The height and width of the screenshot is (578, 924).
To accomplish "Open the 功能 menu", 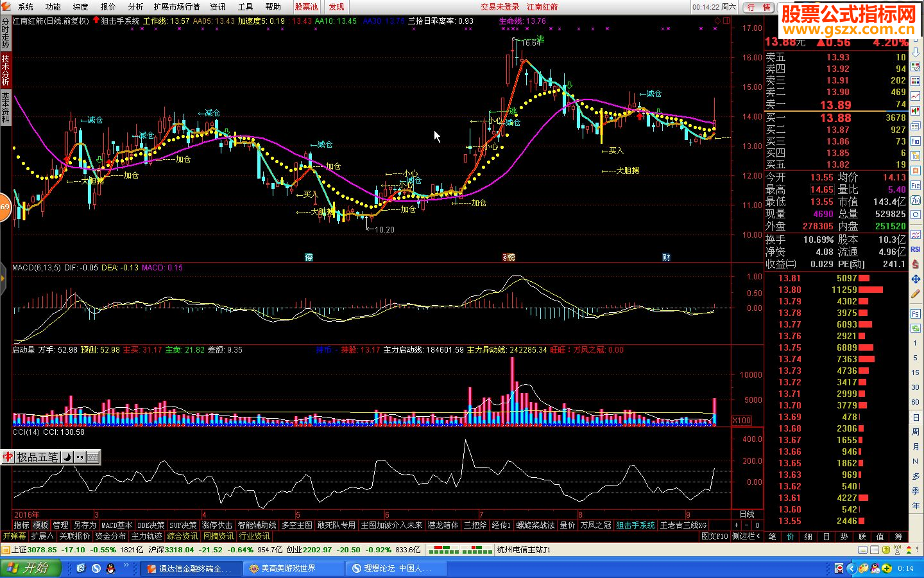I will [53, 6].
